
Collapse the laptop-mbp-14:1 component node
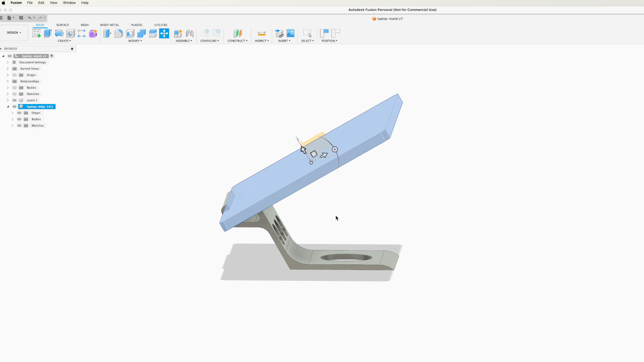(x=8, y=107)
